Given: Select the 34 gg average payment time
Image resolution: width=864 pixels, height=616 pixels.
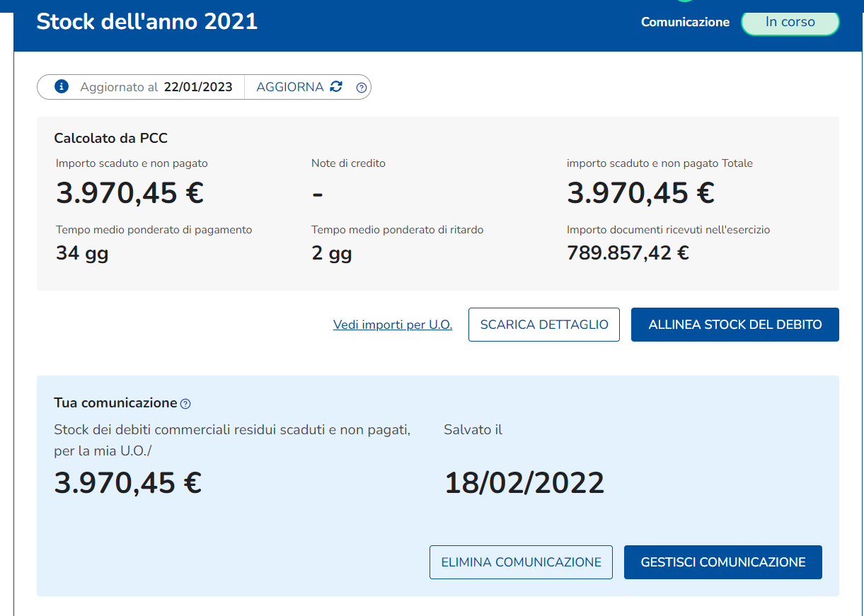Looking at the screenshot, I should click(x=82, y=252).
